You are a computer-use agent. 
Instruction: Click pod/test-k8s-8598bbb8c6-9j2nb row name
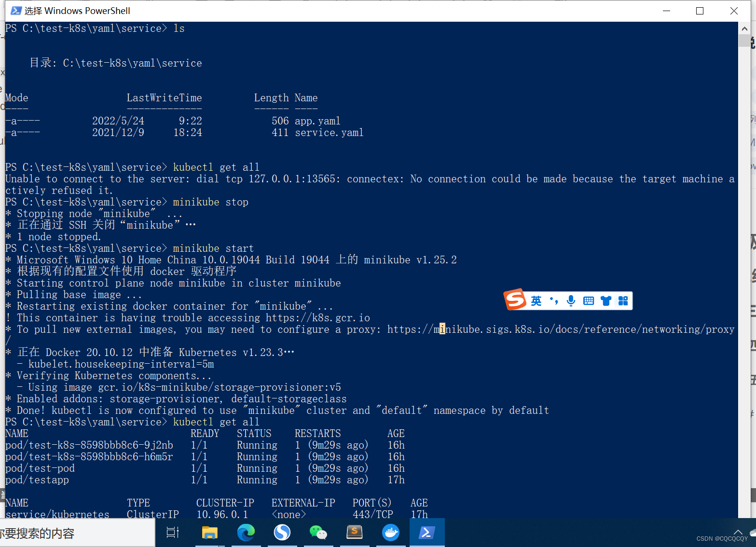click(x=89, y=445)
